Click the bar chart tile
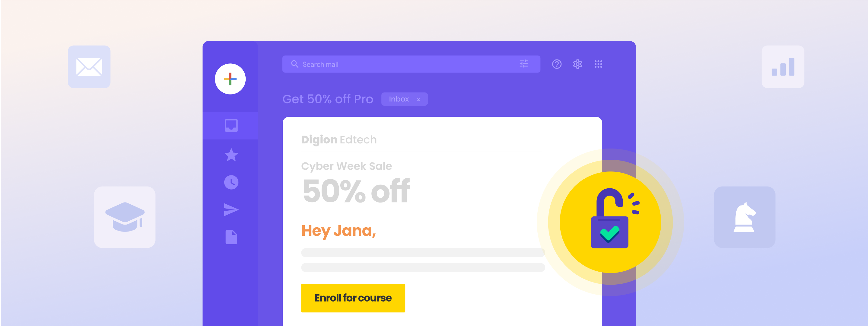 pos(783,67)
